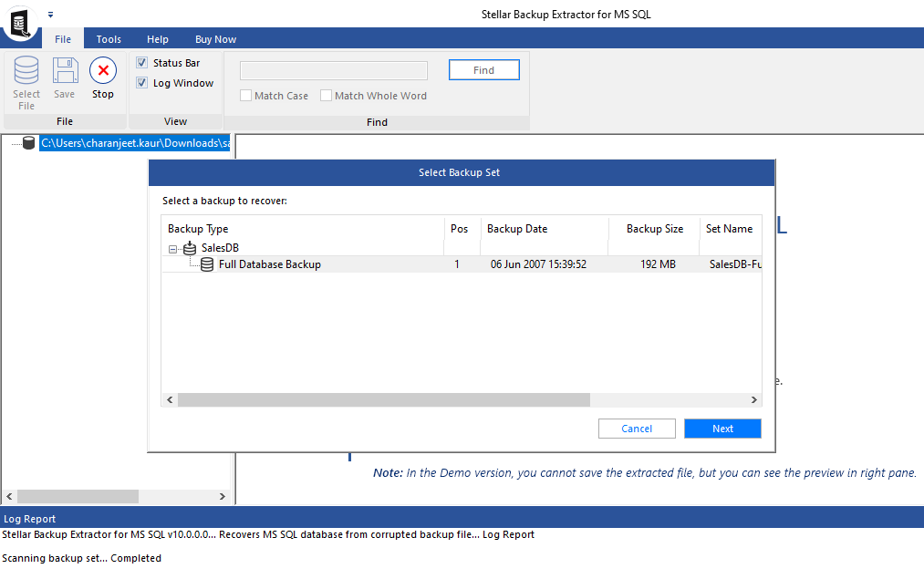
Task: Click the Log Report panel header
Action: [462, 518]
